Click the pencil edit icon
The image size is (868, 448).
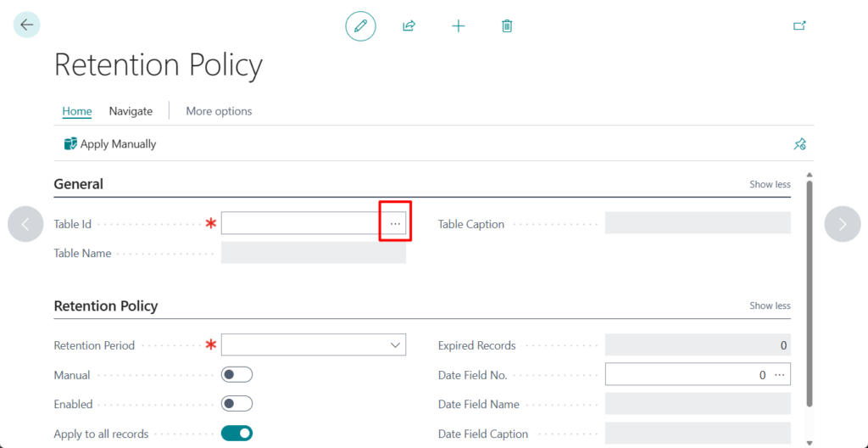click(360, 26)
